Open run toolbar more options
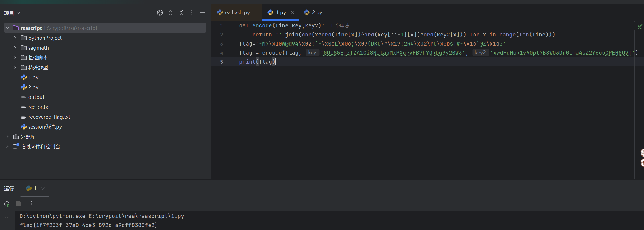The image size is (644, 230). pos(32,204)
